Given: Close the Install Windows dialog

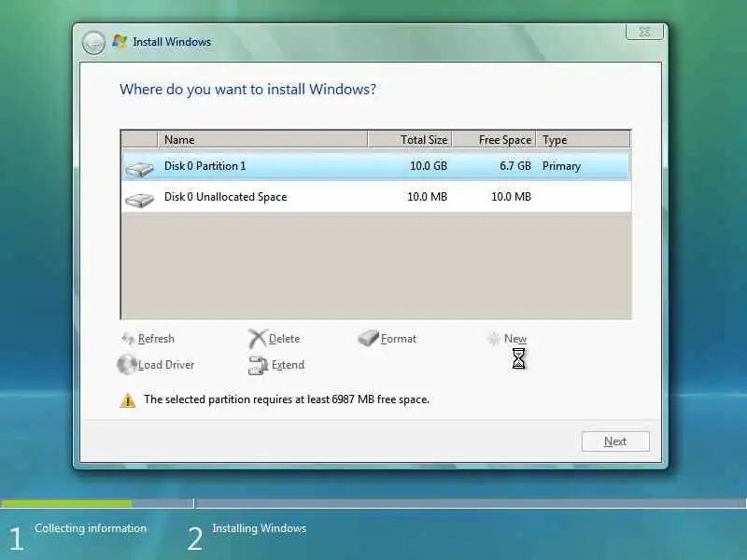Looking at the screenshot, I should [x=644, y=32].
